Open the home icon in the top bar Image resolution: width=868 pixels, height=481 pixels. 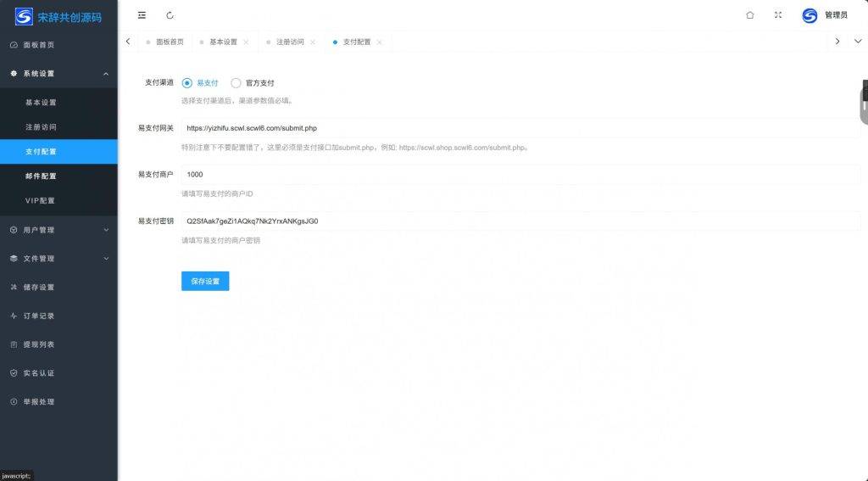point(749,15)
